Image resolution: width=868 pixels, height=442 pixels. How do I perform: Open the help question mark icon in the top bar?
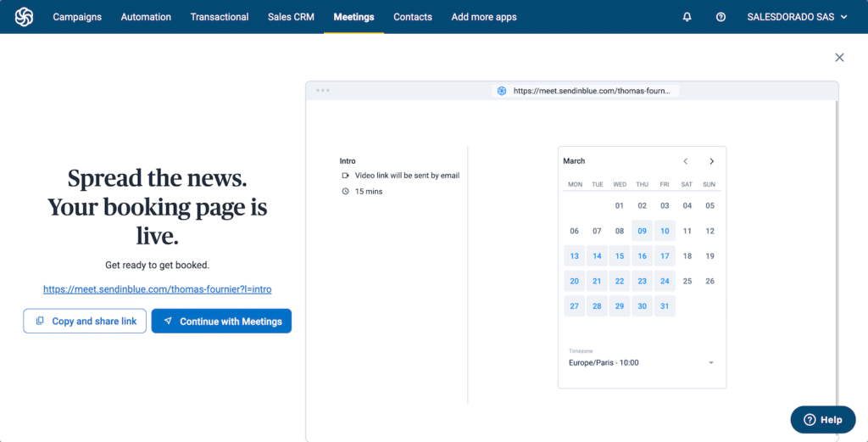721,17
